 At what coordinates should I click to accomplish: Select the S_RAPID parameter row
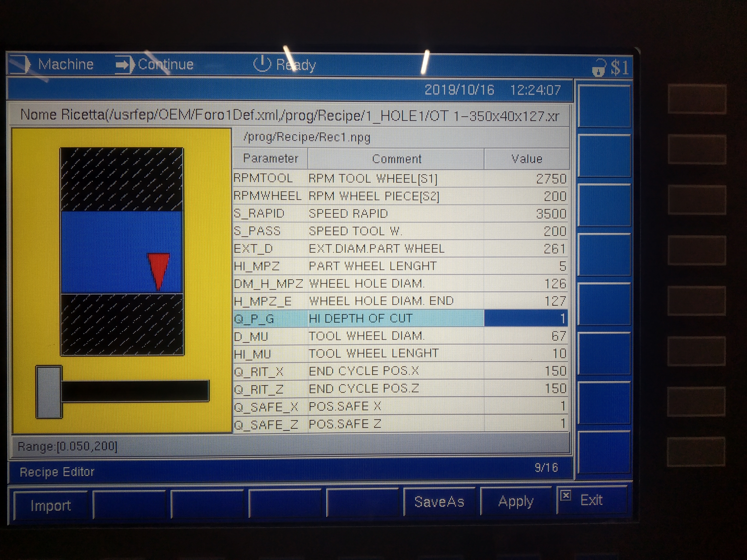coord(401,214)
